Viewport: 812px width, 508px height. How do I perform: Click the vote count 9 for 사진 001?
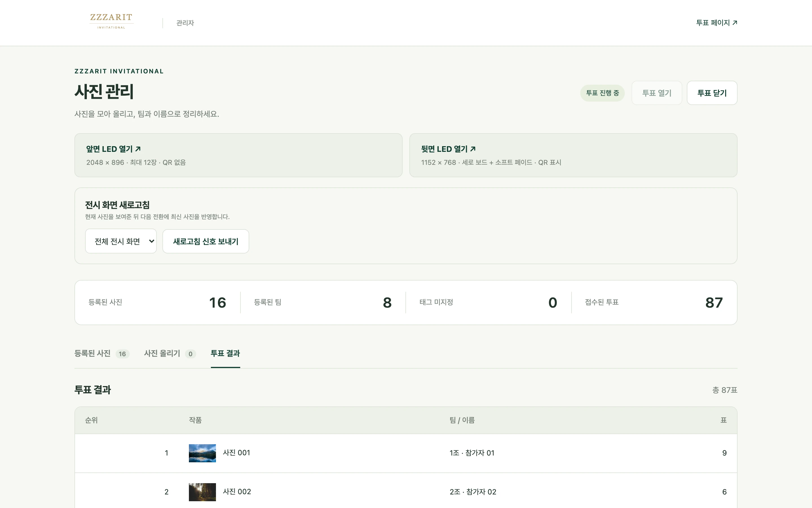pos(724,453)
